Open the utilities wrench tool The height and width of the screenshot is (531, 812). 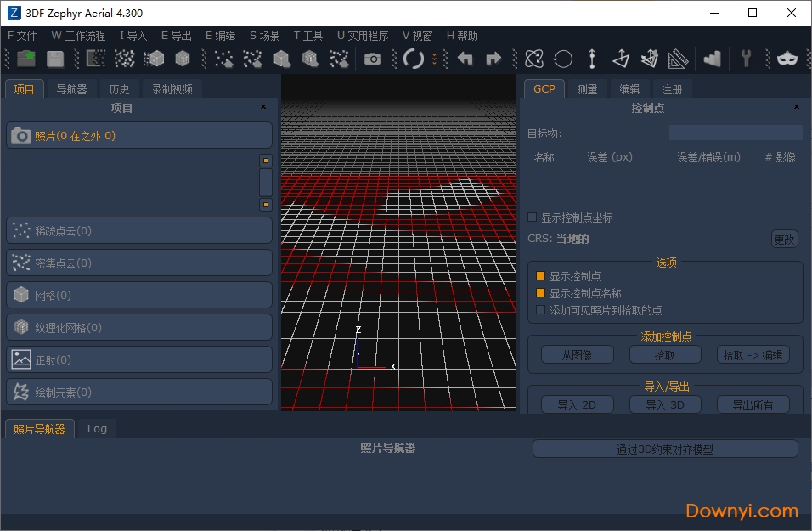point(747,59)
